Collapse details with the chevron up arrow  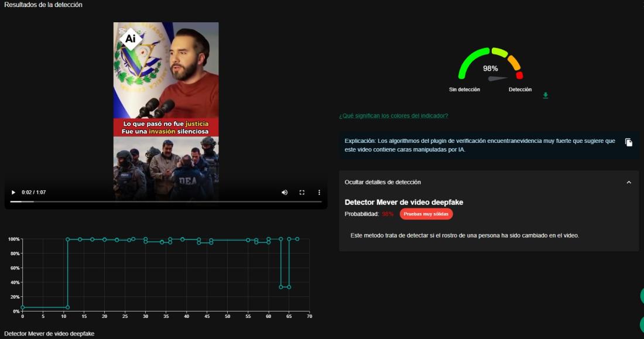pos(629,182)
